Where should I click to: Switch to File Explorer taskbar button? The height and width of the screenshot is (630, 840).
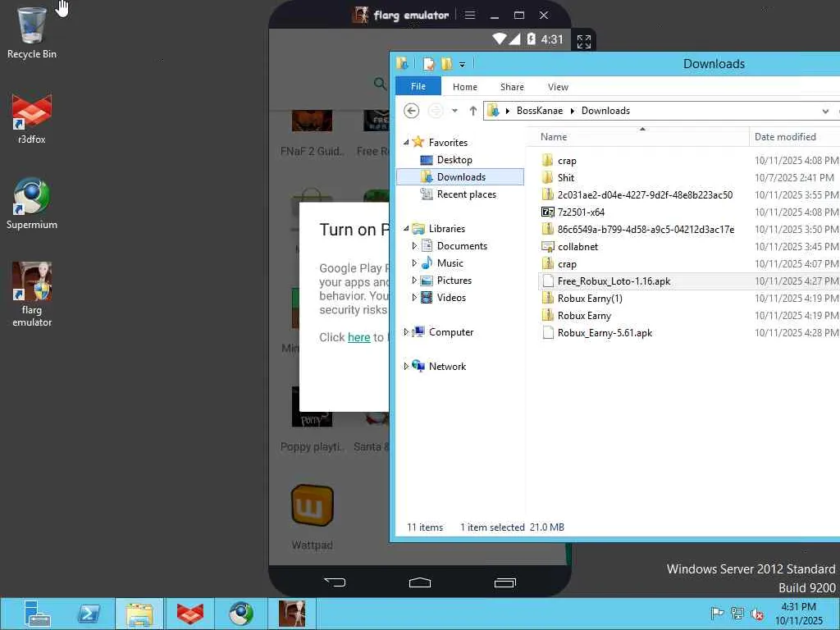pos(139,614)
